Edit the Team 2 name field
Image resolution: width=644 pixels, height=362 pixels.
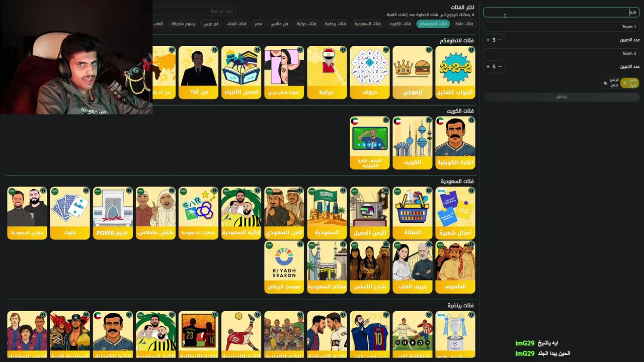tap(561, 53)
